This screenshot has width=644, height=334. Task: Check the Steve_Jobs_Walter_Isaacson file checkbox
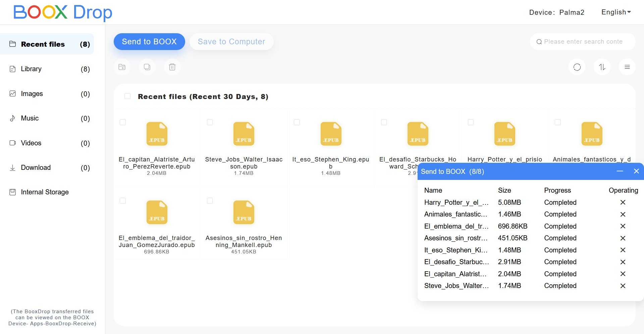pyautogui.click(x=210, y=122)
